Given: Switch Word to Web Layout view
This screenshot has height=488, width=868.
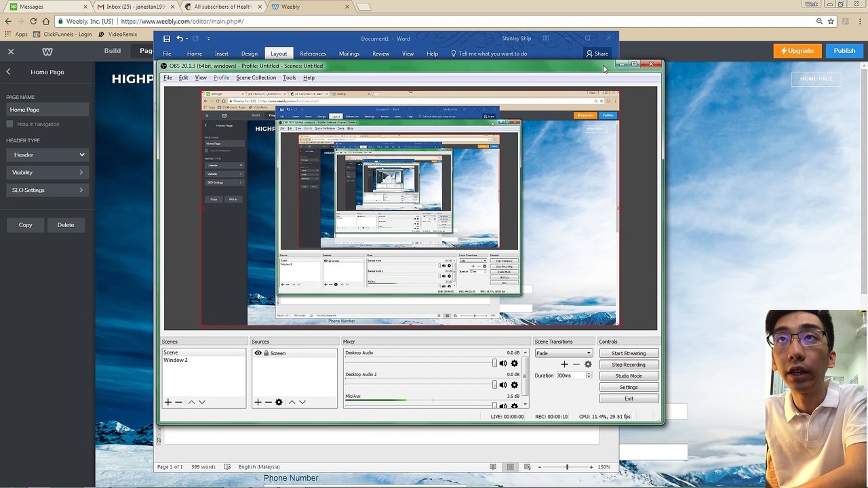Looking at the screenshot, I should point(527,467).
